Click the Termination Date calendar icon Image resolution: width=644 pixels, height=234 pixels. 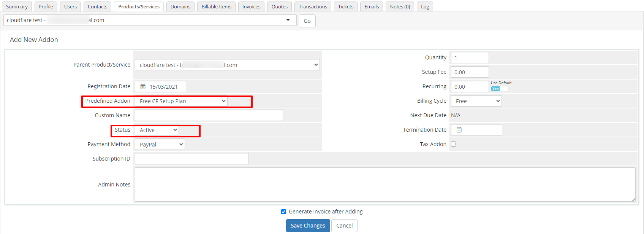point(459,130)
